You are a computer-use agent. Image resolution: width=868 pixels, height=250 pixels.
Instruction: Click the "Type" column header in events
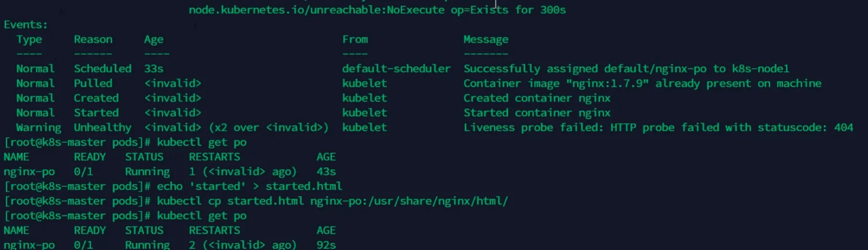tap(29, 39)
